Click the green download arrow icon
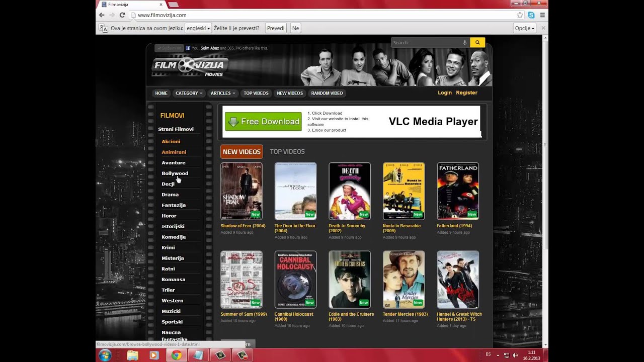 point(233,121)
